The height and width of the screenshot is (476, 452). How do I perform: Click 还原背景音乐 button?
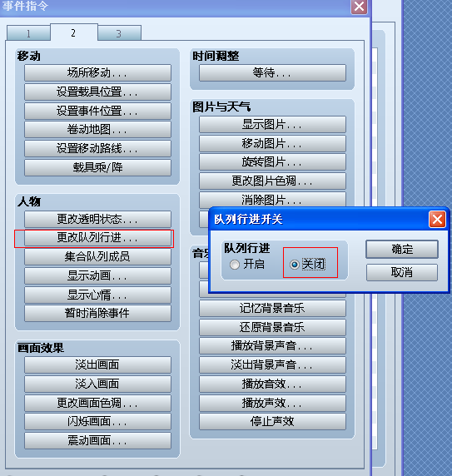coord(272,327)
